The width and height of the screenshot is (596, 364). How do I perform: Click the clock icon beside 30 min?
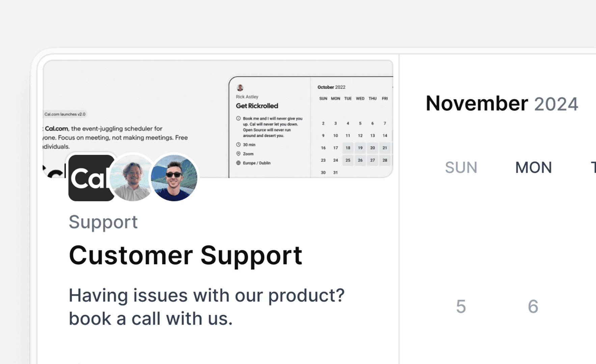(x=238, y=145)
